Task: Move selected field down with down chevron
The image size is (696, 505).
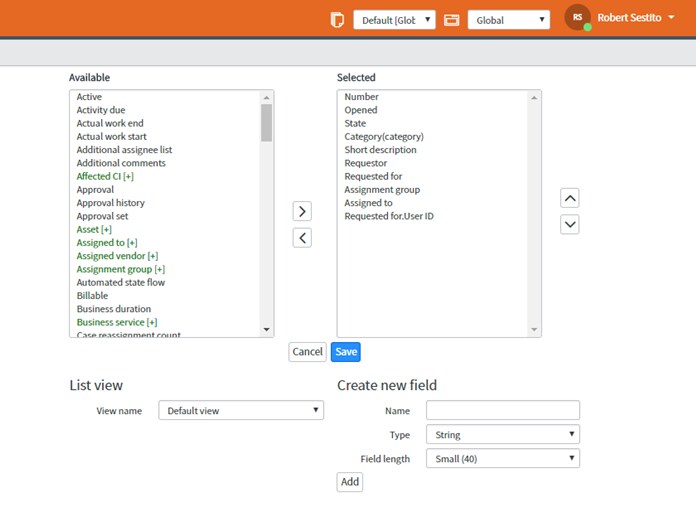Action: coord(570,225)
